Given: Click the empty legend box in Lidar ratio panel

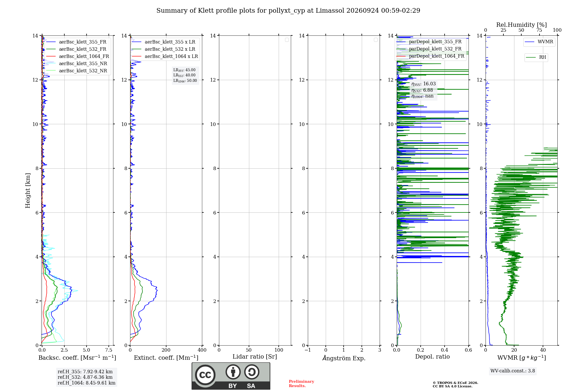Looking at the screenshot, I should (x=287, y=40).
